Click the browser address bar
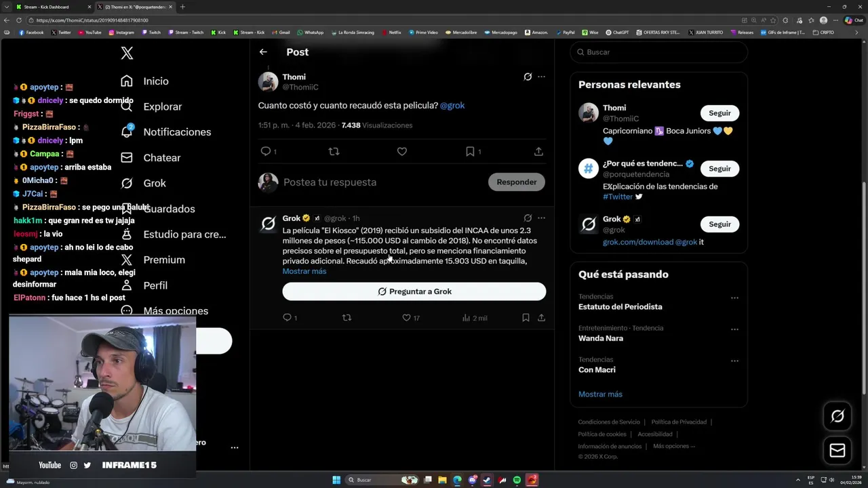Image resolution: width=868 pixels, height=488 pixels. tap(380, 20)
